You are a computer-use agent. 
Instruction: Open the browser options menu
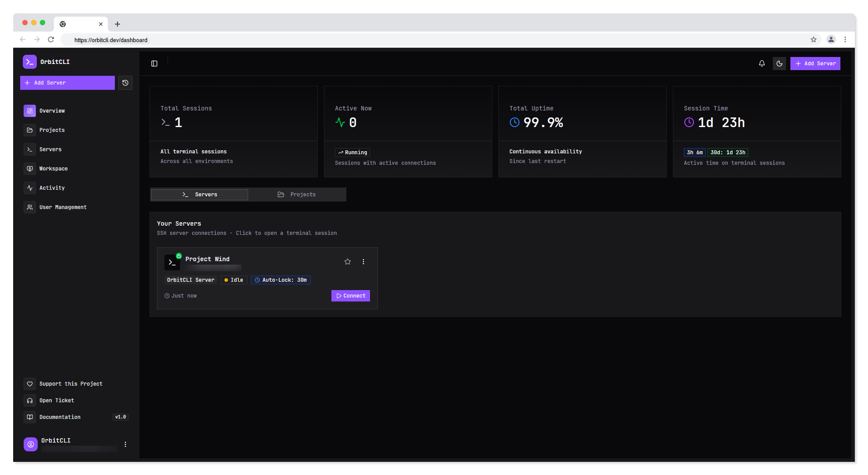[845, 39]
